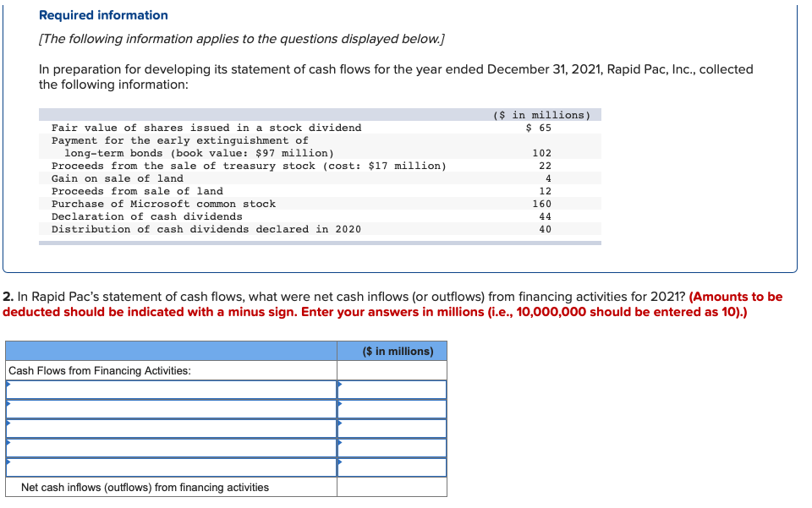Open fourth financing activity description dropdown
This screenshot has width=812, height=508.
click(x=172, y=448)
